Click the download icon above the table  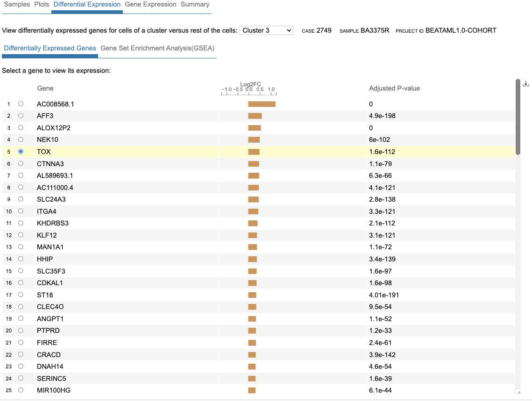coord(525,84)
